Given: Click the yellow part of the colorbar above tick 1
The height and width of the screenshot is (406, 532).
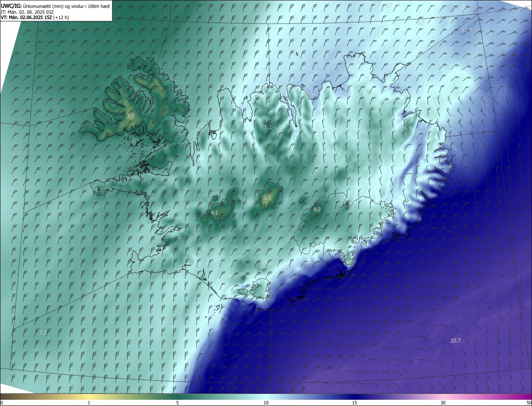Looking at the screenshot, I should 89,396.
